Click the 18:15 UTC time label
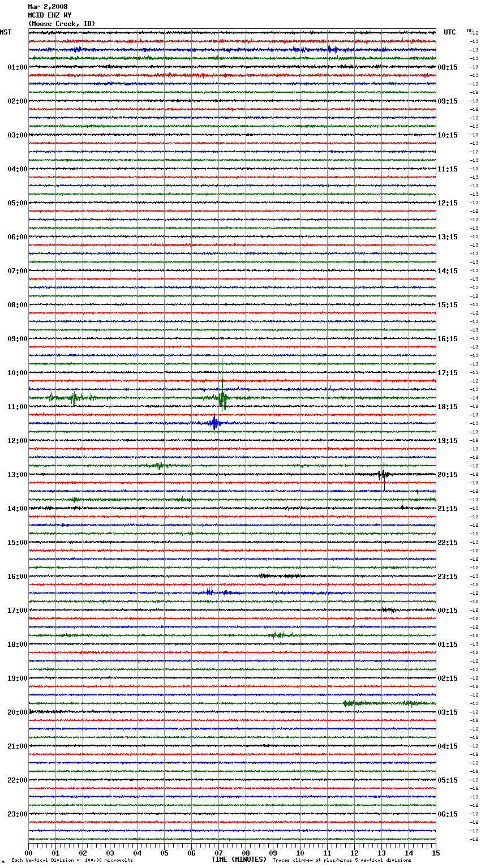The width and height of the screenshot is (481, 868). click(448, 407)
